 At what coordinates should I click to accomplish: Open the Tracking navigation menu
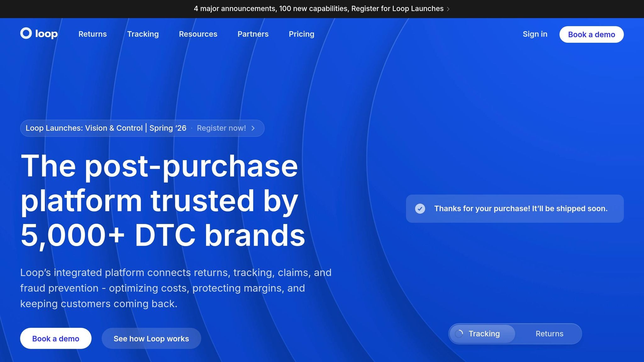(143, 34)
